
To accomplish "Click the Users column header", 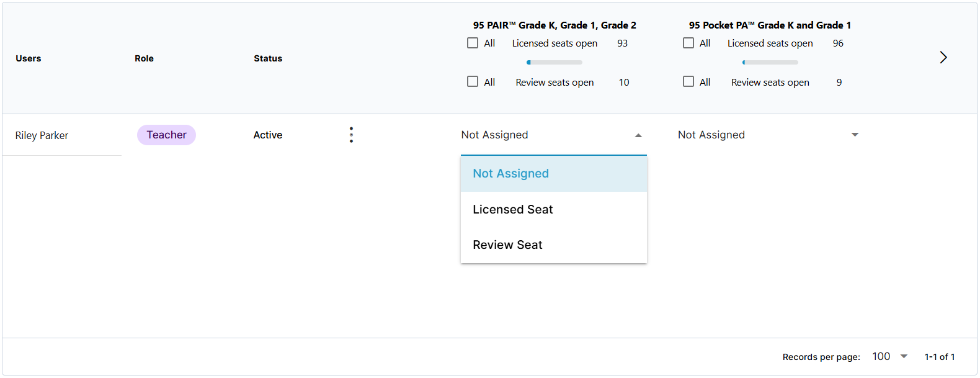I will [x=29, y=58].
